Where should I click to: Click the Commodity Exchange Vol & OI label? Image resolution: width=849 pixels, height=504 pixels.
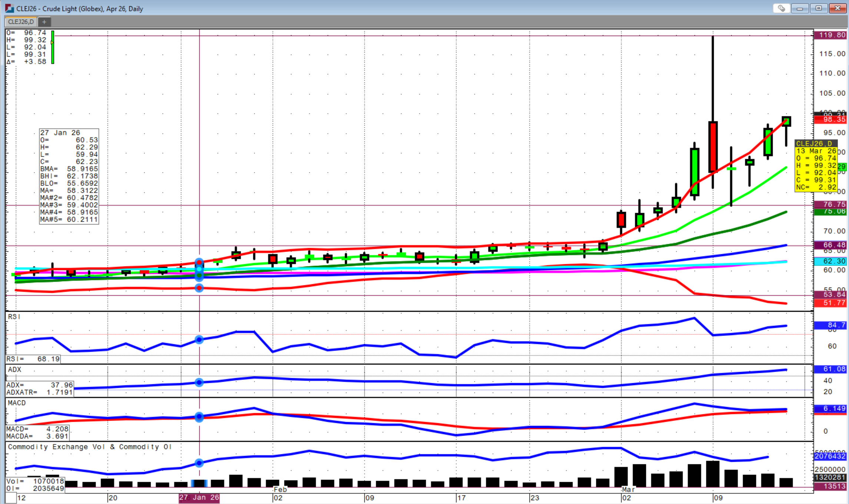[x=90, y=447]
